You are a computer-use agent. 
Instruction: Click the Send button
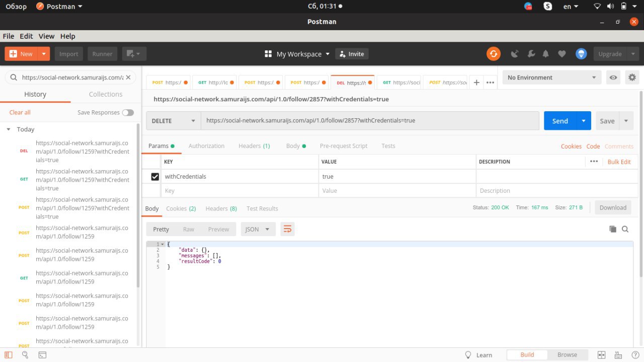(560, 121)
